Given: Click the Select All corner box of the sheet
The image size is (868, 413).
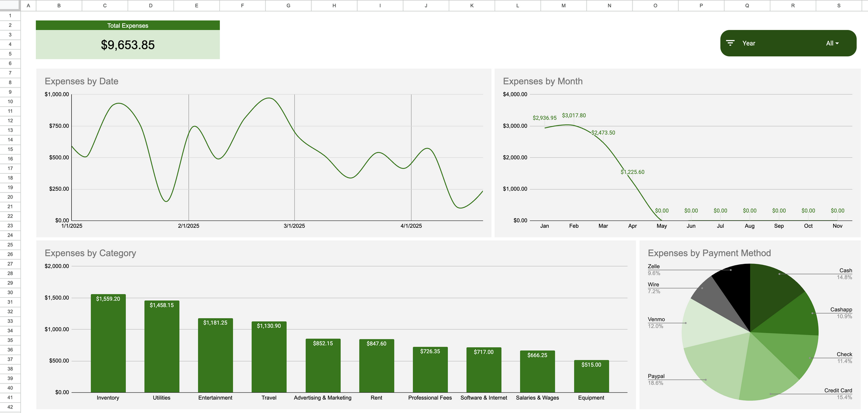Looking at the screenshot, I should pyautogui.click(x=10, y=5).
